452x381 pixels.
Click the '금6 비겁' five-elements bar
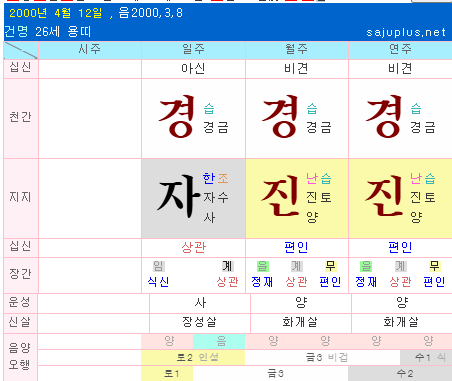click(322, 357)
